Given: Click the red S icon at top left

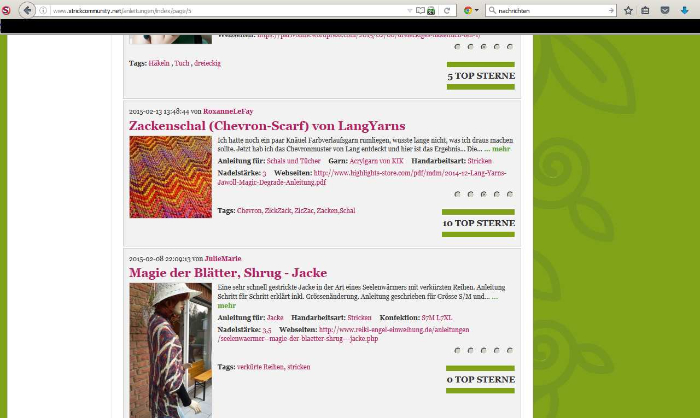Looking at the screenshot, I should pos(6,10).
